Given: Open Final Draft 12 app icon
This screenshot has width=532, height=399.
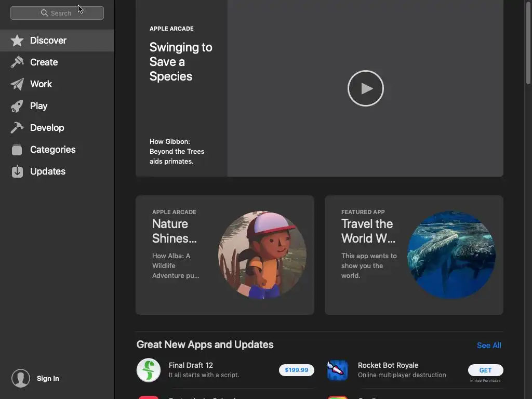Looking at the screenshot, I should pyautogui.click(x=149, y=370).
